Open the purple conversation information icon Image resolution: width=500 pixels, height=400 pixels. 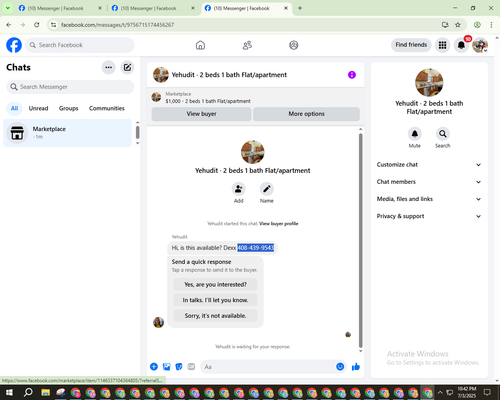(x=352, y=75)
